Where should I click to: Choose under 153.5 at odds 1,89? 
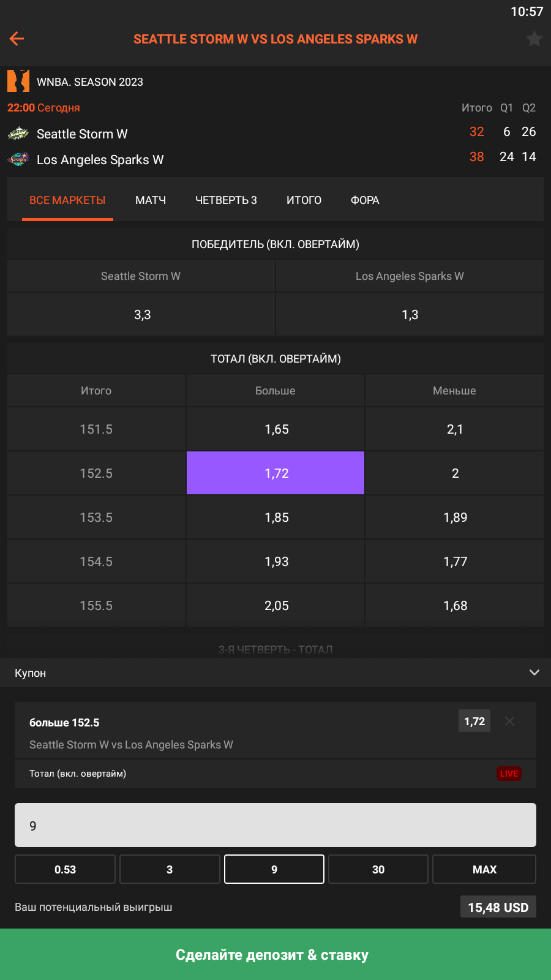455,518
